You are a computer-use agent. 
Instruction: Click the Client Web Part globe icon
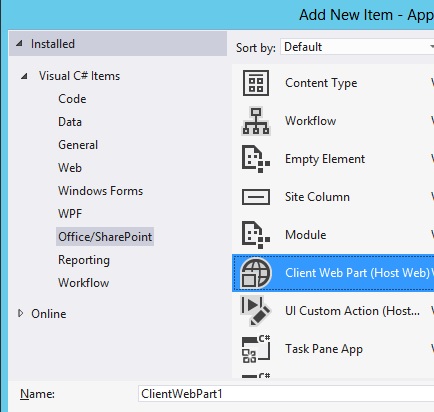coord(256,273)
